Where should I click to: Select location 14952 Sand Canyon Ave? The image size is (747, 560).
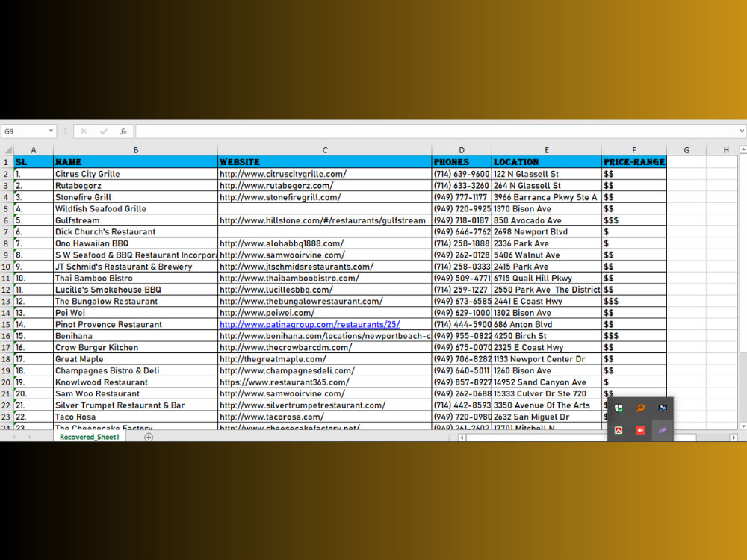point(547,382)
